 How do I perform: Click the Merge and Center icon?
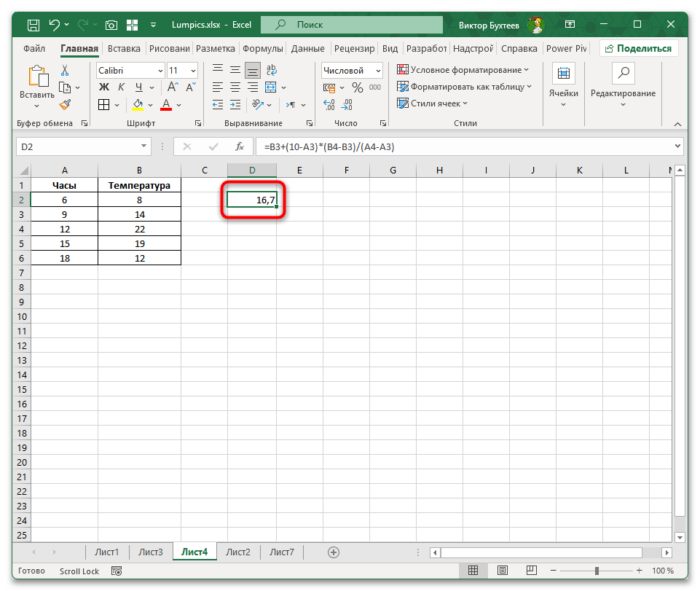(x=270, y=87)
